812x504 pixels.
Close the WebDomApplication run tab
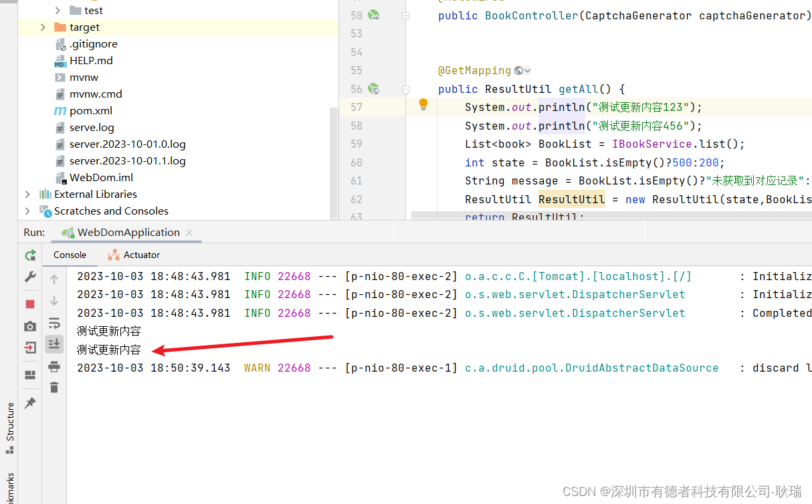tap(189, 232)
